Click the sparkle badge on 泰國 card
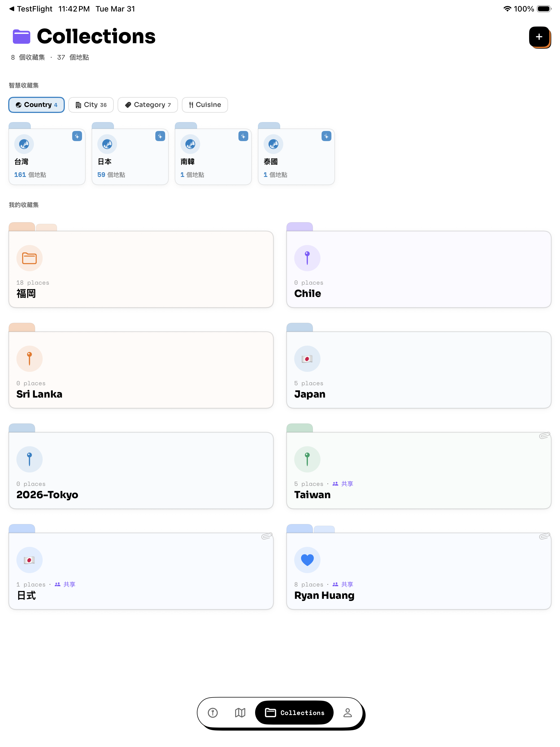The height and width of the screenshot is (747, 560). pyautogui.click(x=326, y=136)
